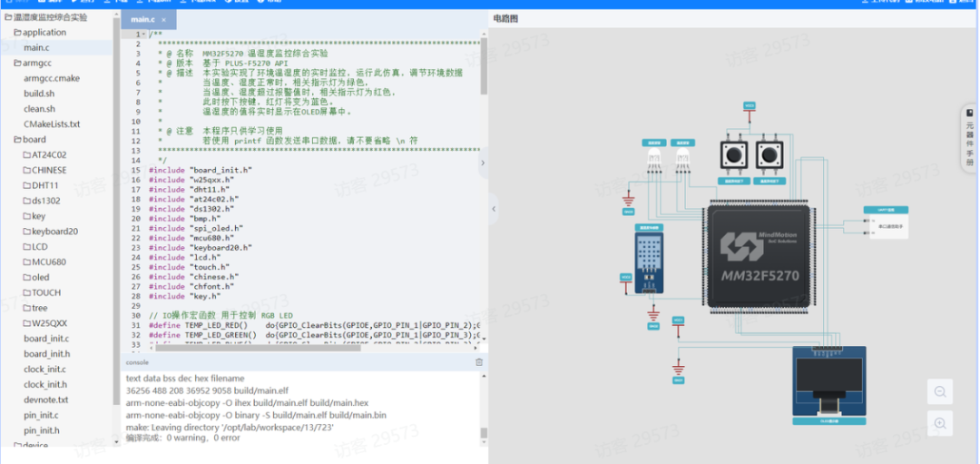Clear the console with trash icon

click(x=479, y=361)
